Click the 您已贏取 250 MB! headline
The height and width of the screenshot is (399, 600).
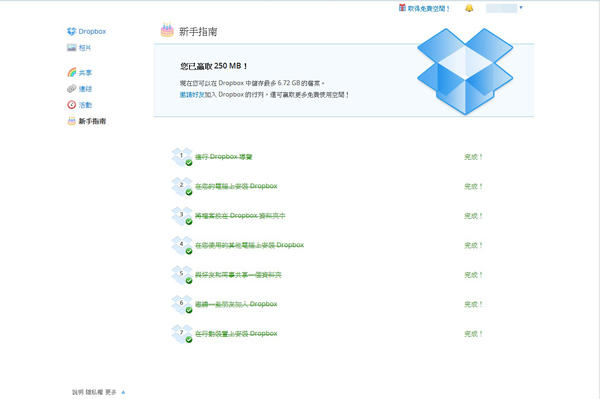214,66
